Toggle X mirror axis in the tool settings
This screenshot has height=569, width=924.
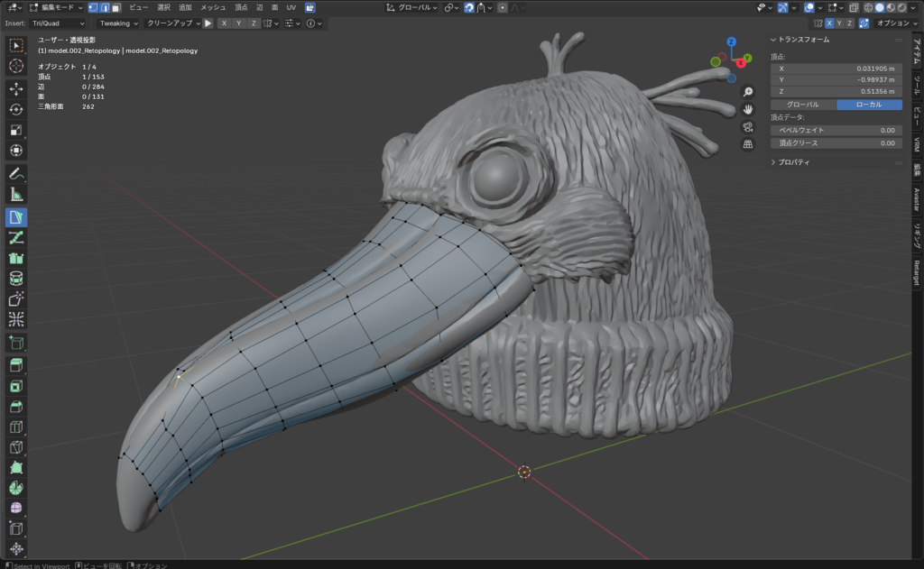pyautogui.click(x=224, y=23)
